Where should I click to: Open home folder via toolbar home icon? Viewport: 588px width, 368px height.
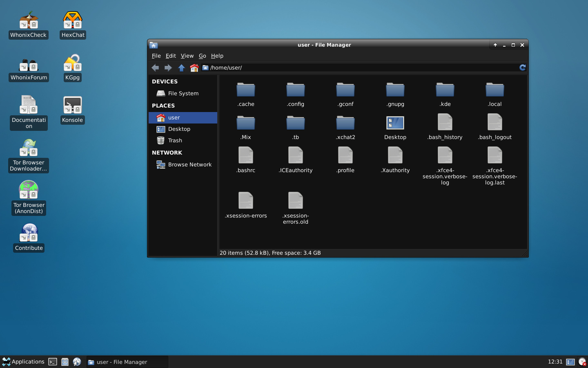pos(194,67)
